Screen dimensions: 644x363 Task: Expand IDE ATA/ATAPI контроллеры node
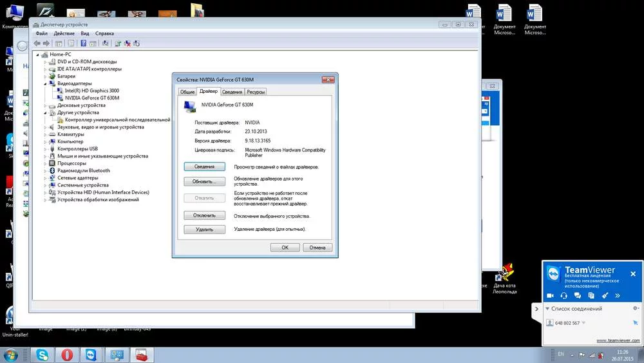45,69
